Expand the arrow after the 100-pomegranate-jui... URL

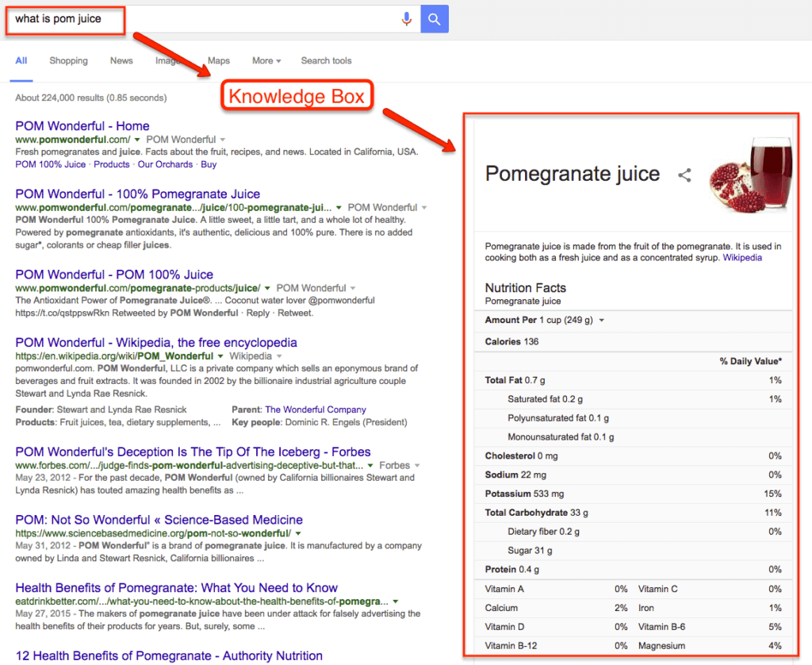tap(339, 207)
